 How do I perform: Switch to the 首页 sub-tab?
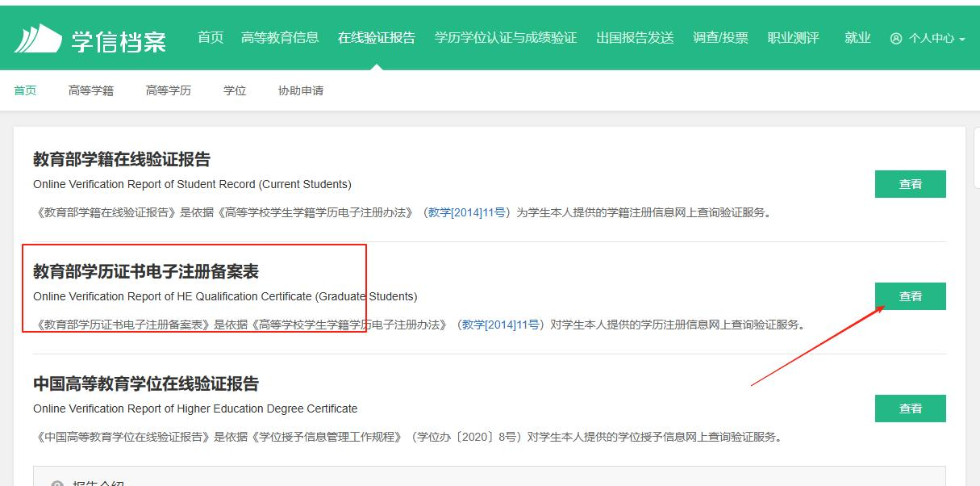point(25,90)
